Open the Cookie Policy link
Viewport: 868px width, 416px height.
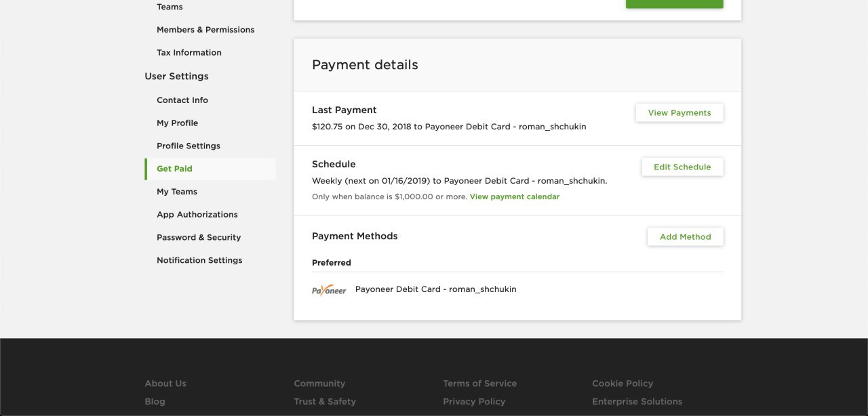[x=623, y=383]
